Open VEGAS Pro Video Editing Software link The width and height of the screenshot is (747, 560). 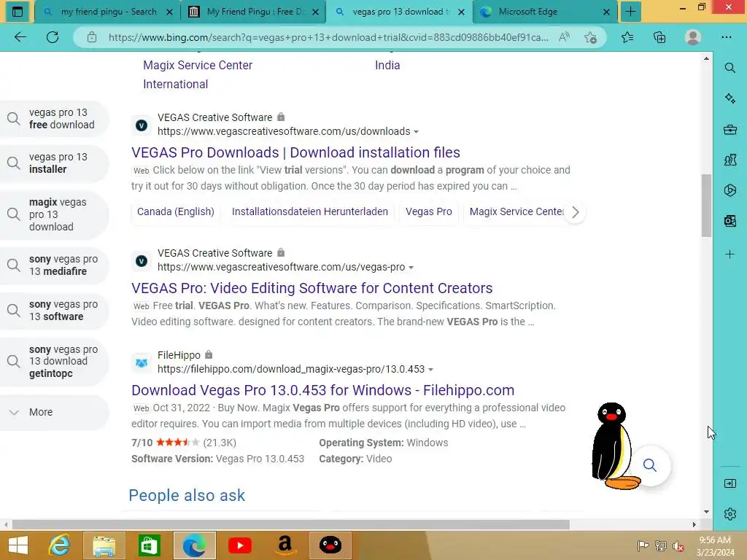click(312, 288)
